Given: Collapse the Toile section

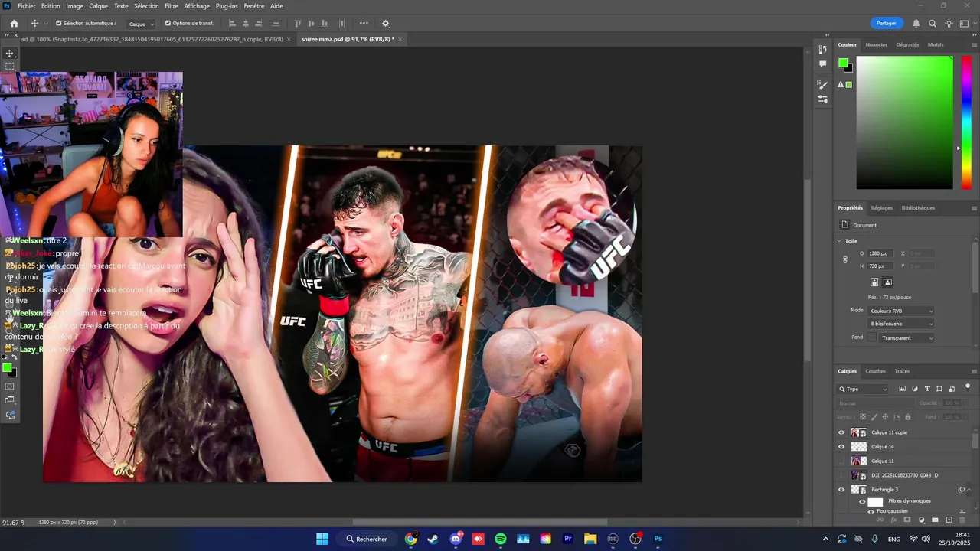Looking at the screenshot, I should pyautogui.click(x=839, y=240).
